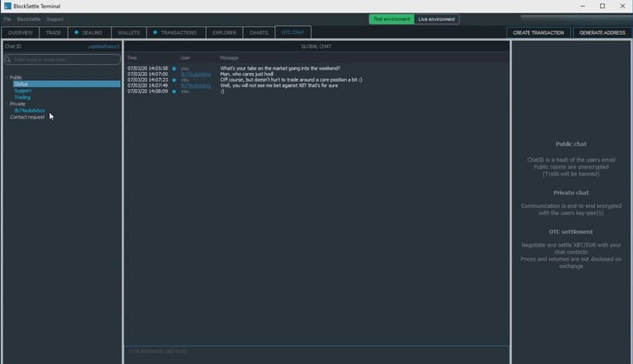633x364 pixels.
Task: Click the user link in the 14:07:00 message
Action: (195, 74)
